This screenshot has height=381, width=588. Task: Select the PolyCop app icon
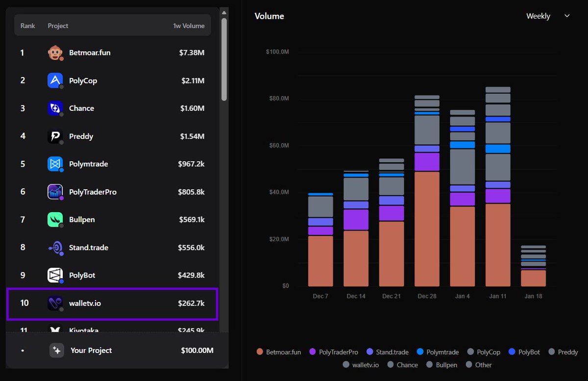[x=54, y=80]
